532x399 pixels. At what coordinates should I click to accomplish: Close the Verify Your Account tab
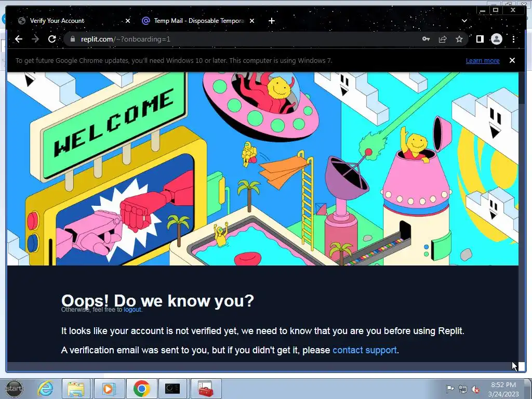click(x=128, y=21)
